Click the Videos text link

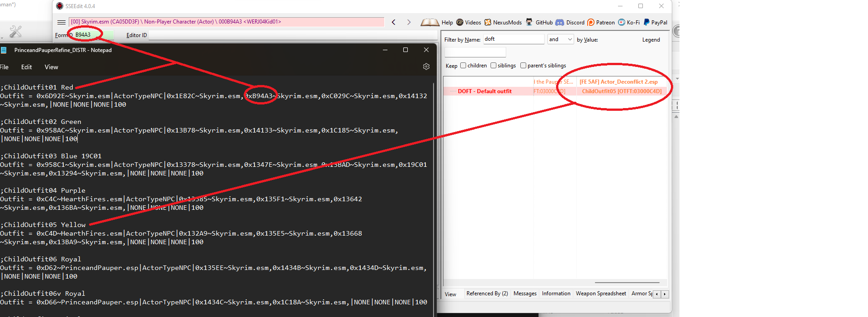(x=473, y=23)
